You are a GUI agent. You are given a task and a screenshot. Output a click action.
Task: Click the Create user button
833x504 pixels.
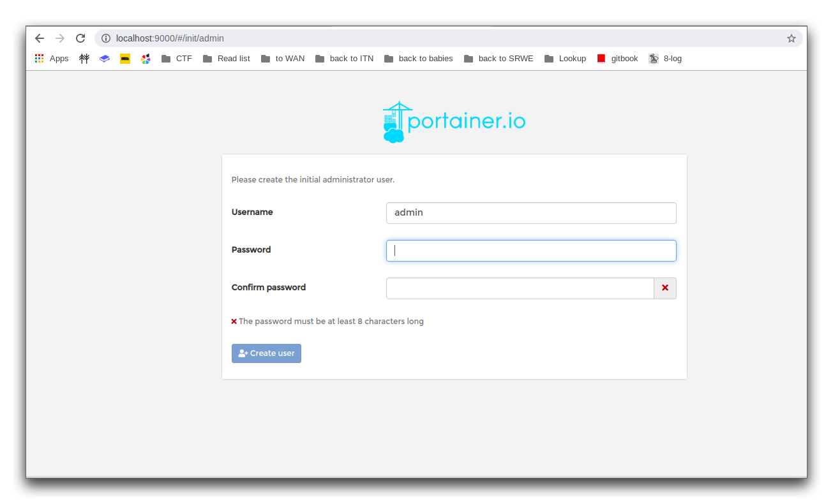(x=266, y=353)
